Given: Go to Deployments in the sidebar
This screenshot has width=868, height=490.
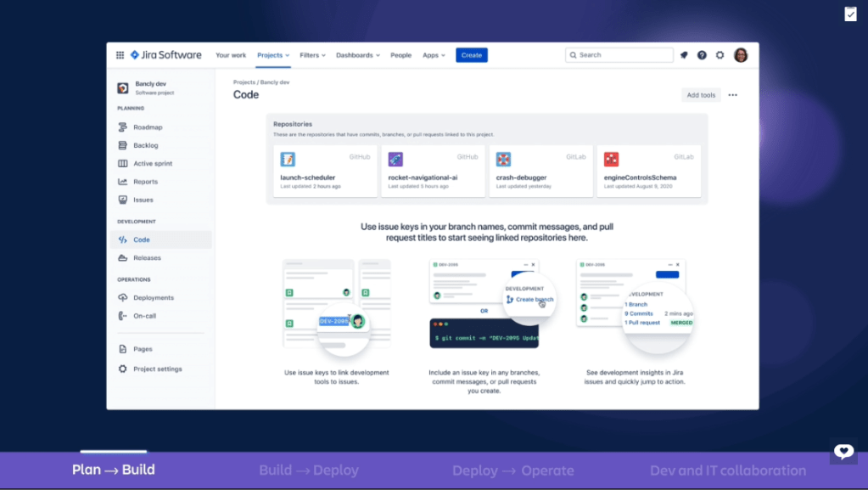Looking at the screenshot, I should (153, 298).
